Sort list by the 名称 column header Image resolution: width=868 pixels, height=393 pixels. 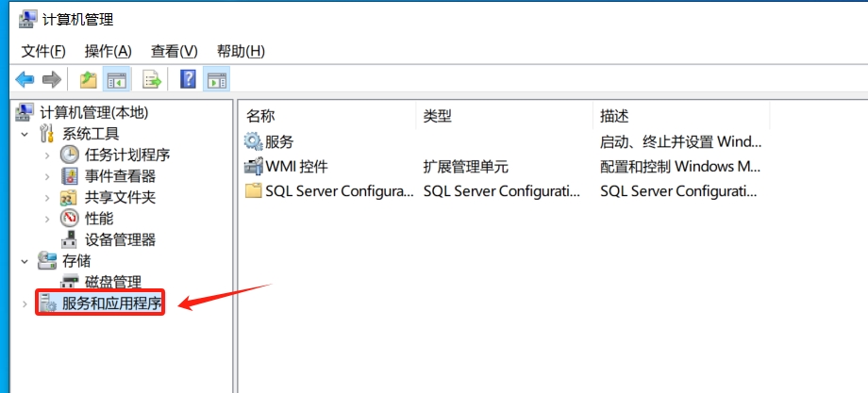coord(328,116)
